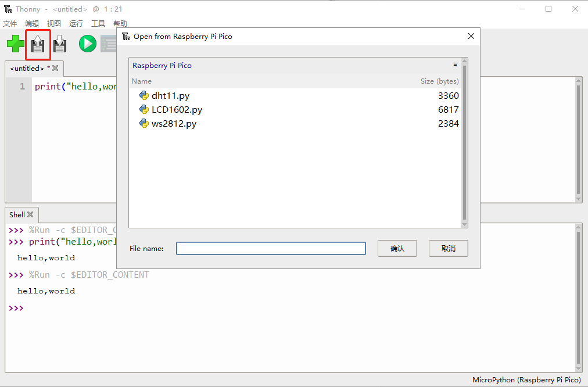Click the Raspberry Pi Pico path link
The height and width of the screenshot is (387, 588).
(x=162, y=65)
